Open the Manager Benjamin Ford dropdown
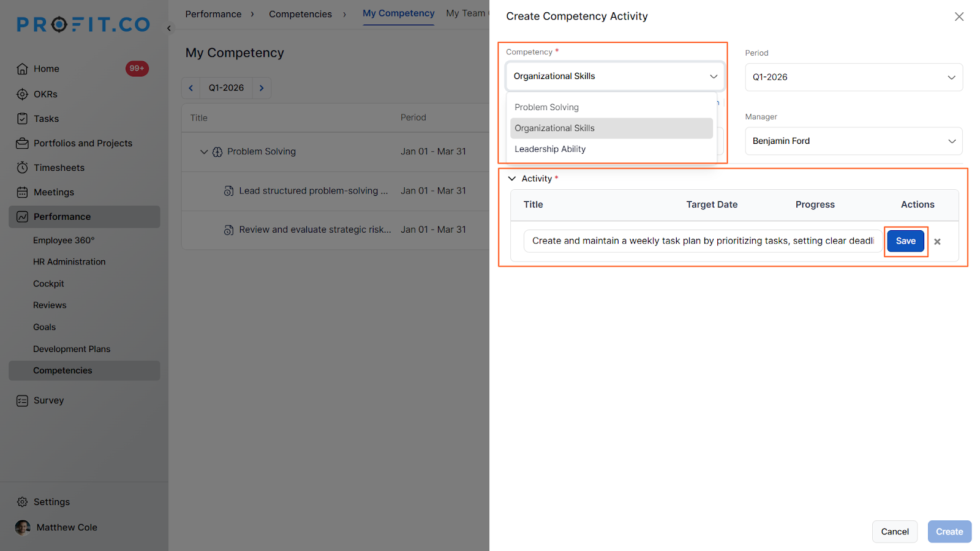Viewport: 980px width, 551px height. coord(853,141)
